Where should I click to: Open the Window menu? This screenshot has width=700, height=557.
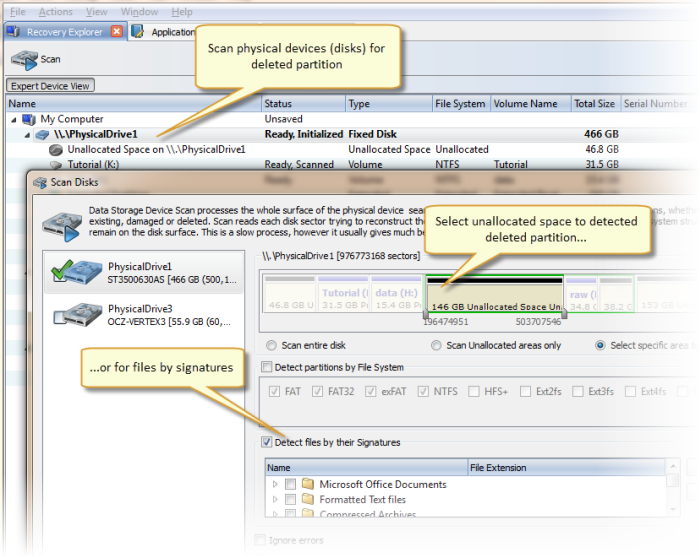point(139,12)
